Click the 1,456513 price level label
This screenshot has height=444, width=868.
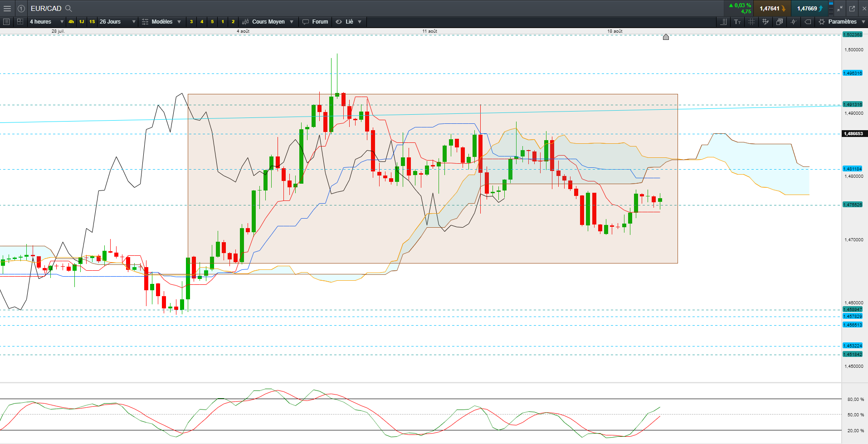[853, 325]
